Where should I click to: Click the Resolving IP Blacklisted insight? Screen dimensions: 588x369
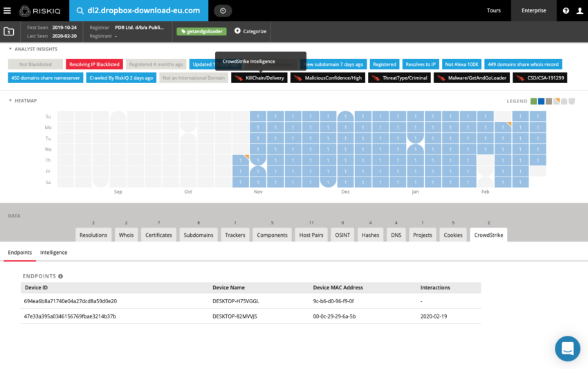94,64
